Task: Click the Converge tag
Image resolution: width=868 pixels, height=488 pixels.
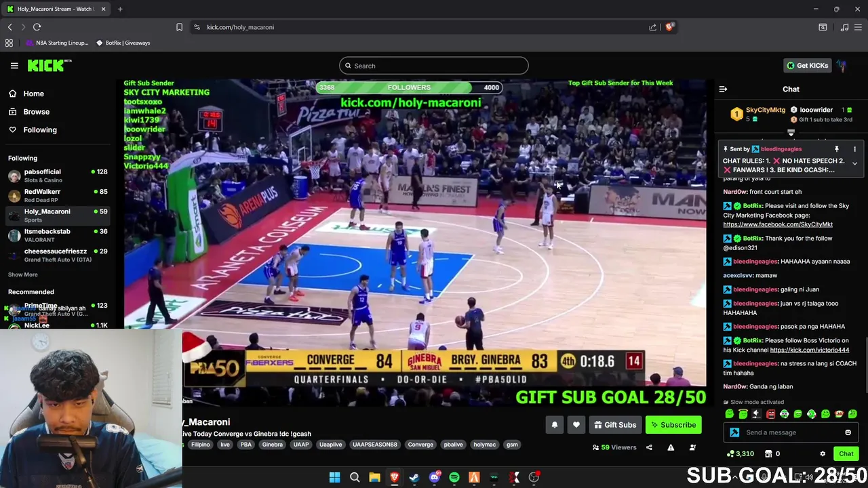Action: tap(420, 445)
